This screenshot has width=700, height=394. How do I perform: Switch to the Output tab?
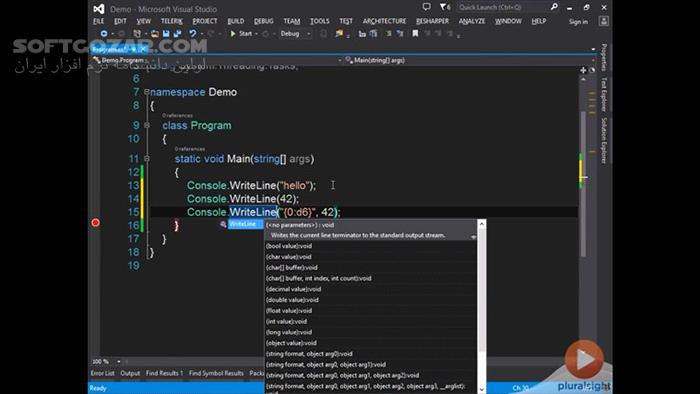[x=130, y=373]
